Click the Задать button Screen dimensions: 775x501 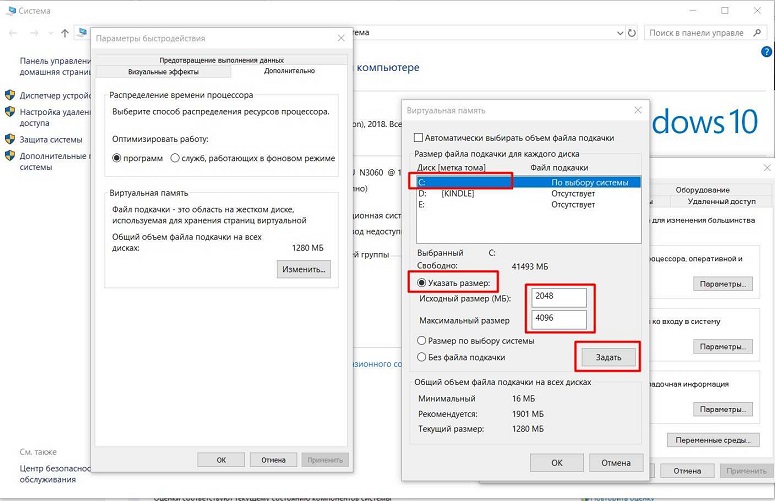coord(608,357)
